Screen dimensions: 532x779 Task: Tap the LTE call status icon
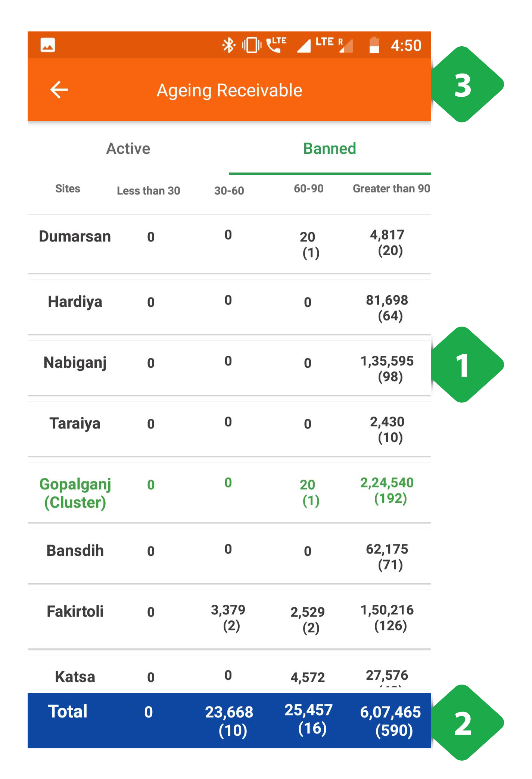pos(276,45)
